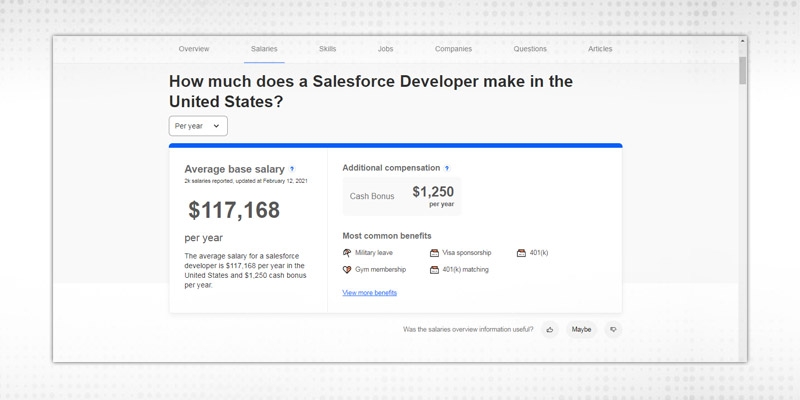800x400 pixels.
Task: Click the Gym membership text
Action: click(x=381, y=269)
